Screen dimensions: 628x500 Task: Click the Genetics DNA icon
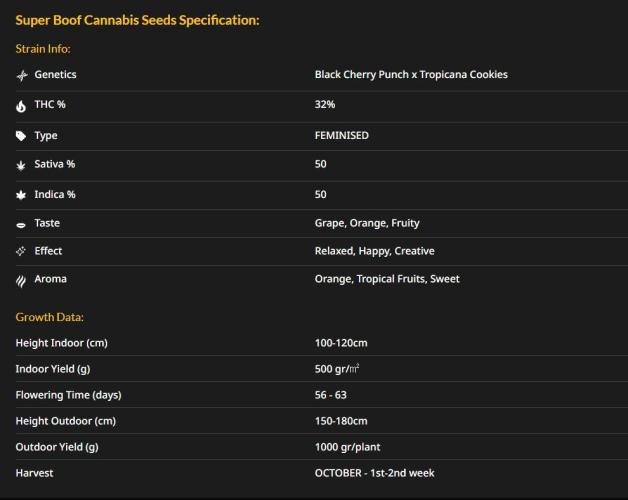(22, 75)
